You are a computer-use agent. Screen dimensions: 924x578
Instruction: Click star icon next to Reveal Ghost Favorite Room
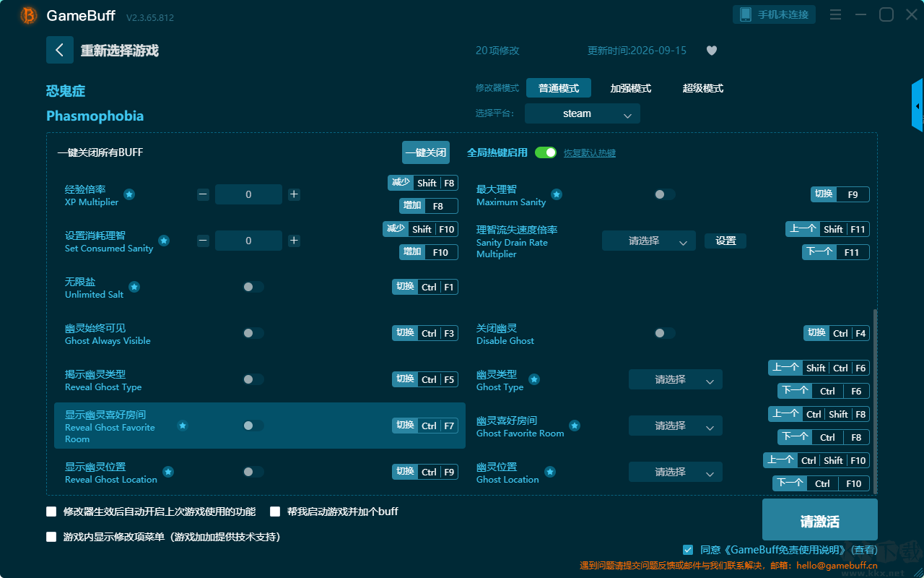(x=183, y=426)
